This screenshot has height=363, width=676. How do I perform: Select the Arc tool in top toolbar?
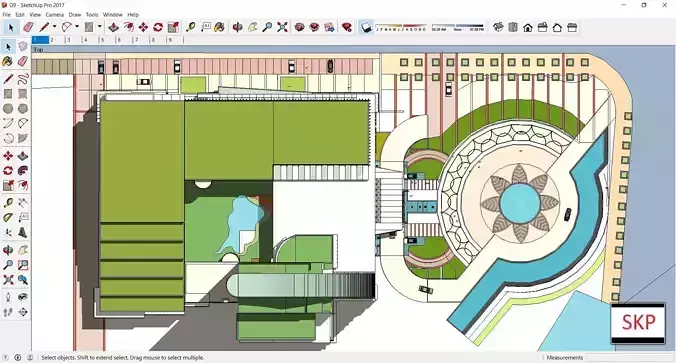coord(67,27)
